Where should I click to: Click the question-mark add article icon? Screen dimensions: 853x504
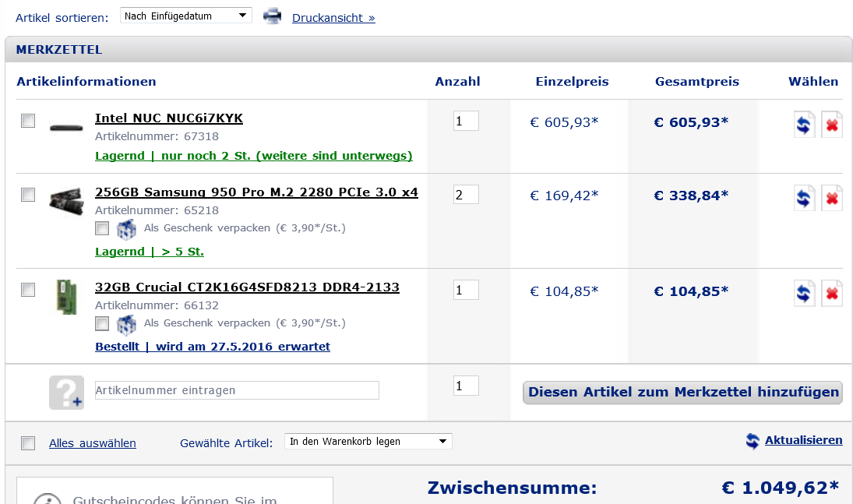[x=66, y=393]
